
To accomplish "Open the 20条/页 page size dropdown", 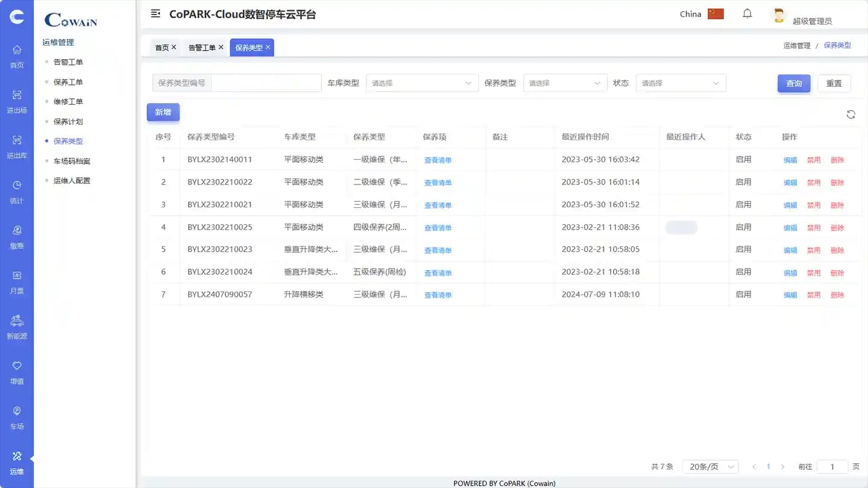I will tap(711, 467).
